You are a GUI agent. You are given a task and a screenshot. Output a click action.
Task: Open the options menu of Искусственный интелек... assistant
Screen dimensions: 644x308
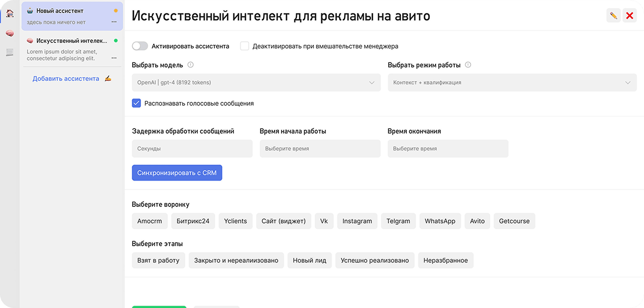(x=114, y=58)
